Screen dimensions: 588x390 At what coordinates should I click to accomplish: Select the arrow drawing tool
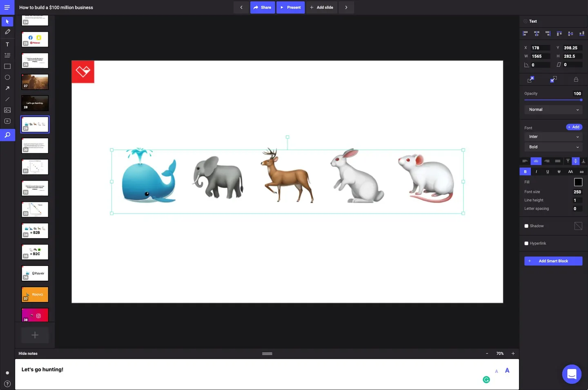[7, 88]
